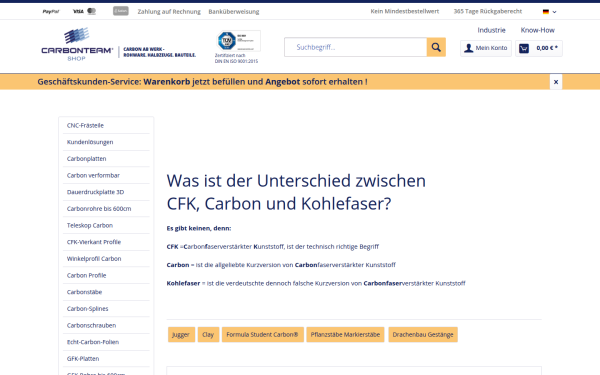Click the Was ist der Unterschied heading

296,192
